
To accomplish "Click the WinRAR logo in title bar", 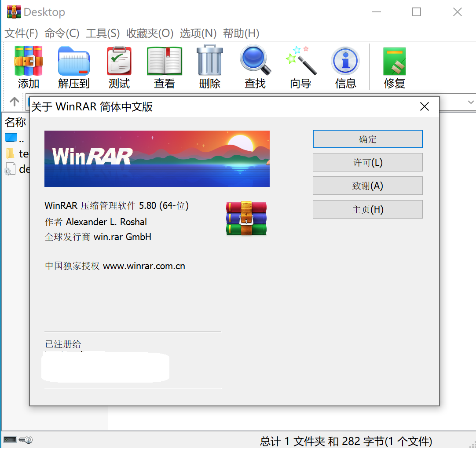I will pos(14,12).
